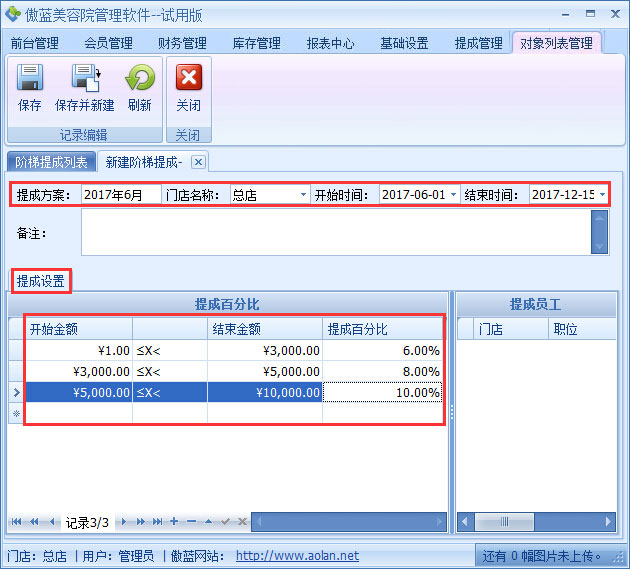The height and width of the screenshot is (569, 630).
Task: Click the edit record up-triangle icon
Action: click(208, 522)
